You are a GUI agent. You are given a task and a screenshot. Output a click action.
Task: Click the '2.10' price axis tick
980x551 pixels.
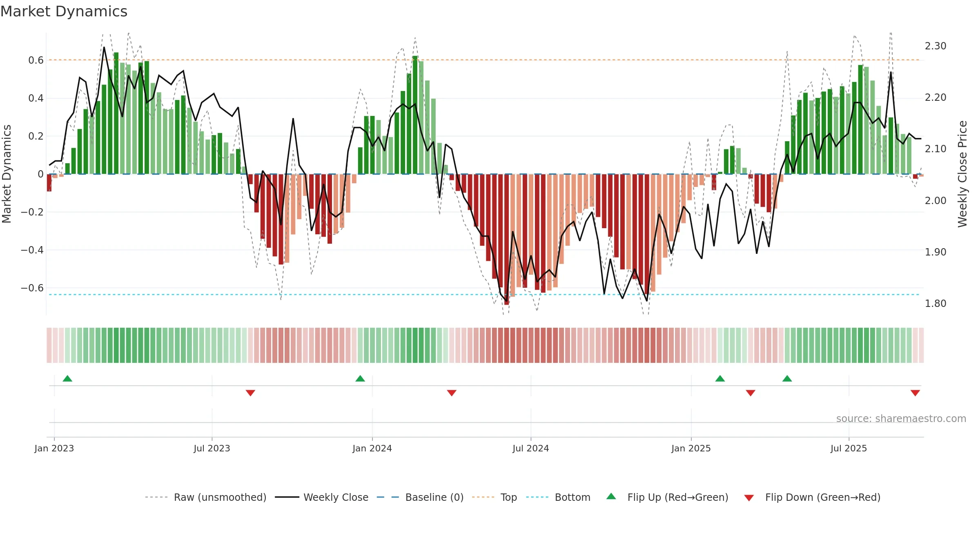pos(935,149)
